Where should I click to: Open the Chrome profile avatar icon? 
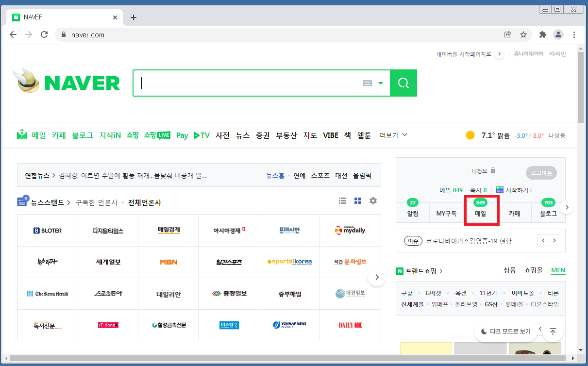(558, 34)
